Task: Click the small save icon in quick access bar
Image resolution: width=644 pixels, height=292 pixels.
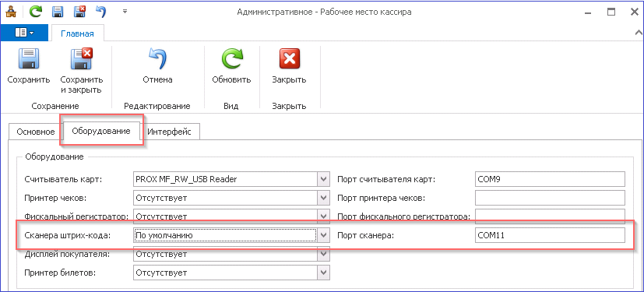Action: pos(58,12)
